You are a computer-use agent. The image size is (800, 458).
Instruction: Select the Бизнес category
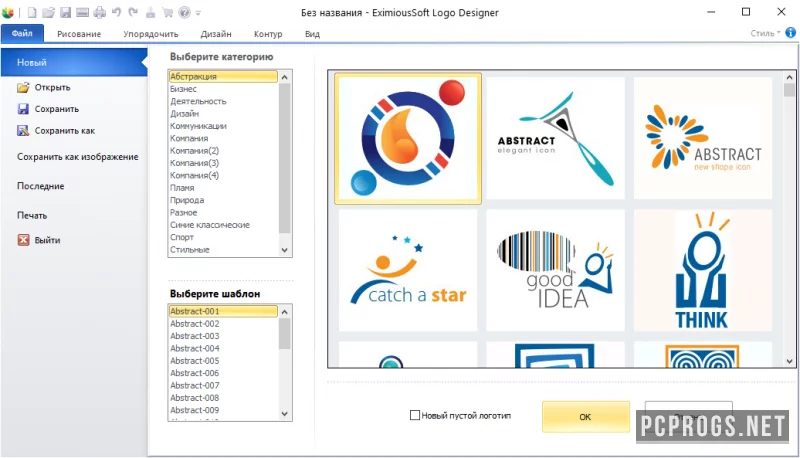point(223,89)
